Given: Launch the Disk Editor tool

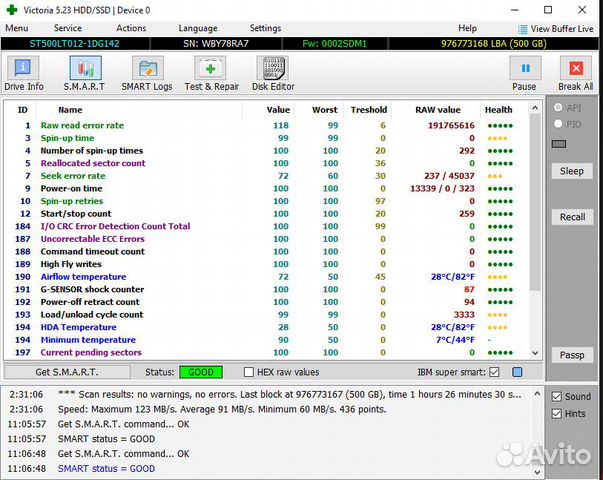Looking at the screenshot, I should tap(273, 68).
